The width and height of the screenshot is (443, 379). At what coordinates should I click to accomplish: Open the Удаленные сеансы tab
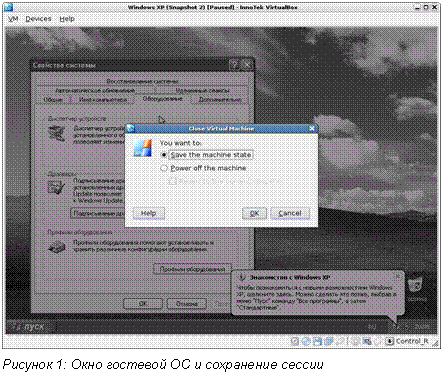click(x=202, y=90)
